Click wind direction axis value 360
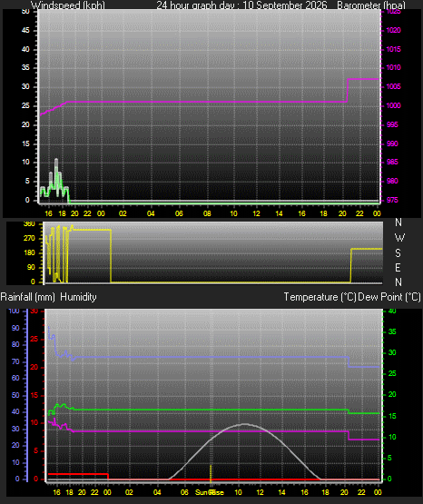The image size is (423, 504). [x=29, y=224]
